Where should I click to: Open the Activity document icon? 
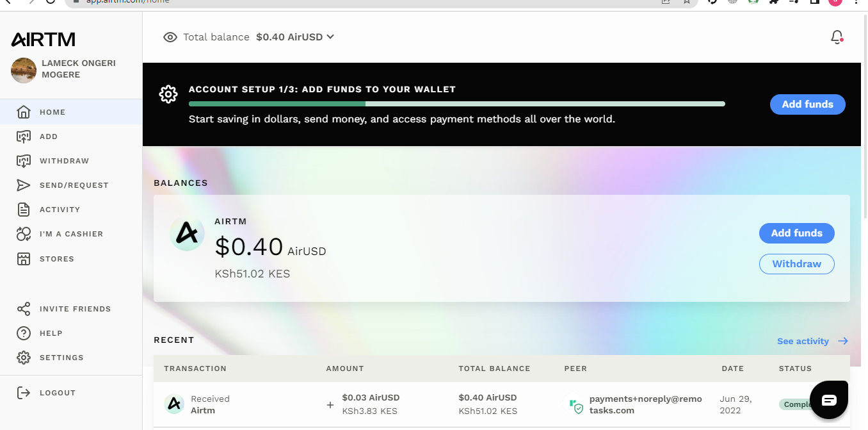point(24,210)
